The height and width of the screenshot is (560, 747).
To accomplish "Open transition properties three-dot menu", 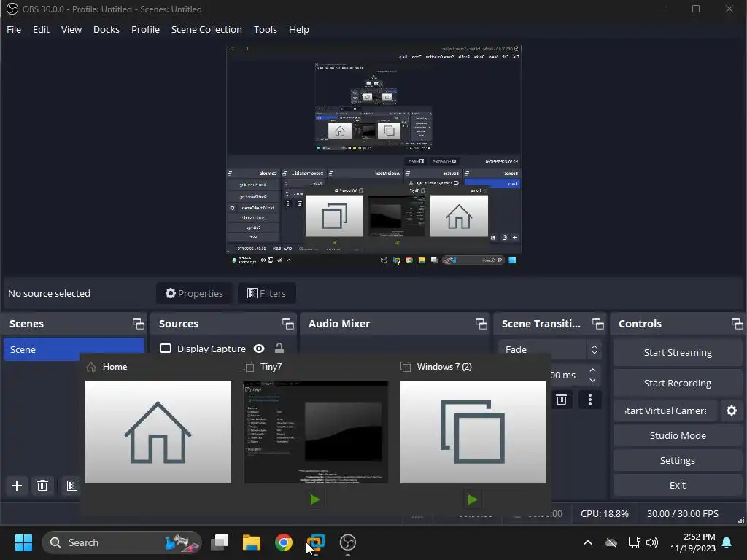I will click(x=589, y=400).
